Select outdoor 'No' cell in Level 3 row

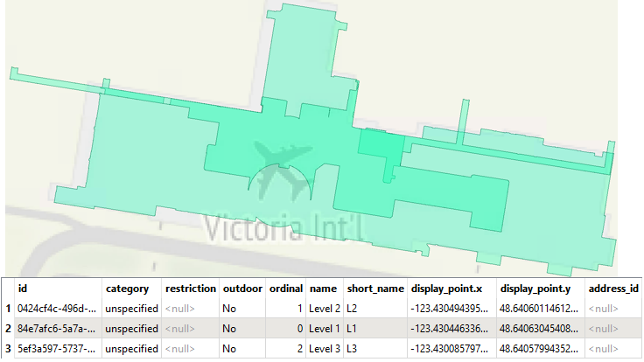[242, 349]
